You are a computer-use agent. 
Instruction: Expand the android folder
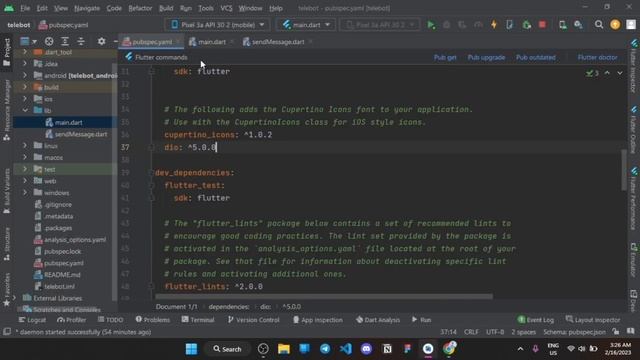tap(25, 76)
